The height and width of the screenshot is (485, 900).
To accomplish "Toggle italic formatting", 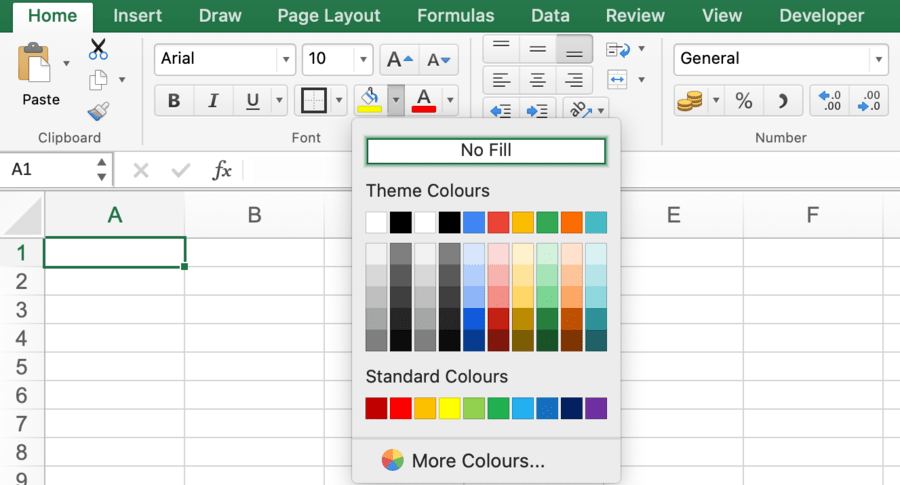I will (213, 100).
